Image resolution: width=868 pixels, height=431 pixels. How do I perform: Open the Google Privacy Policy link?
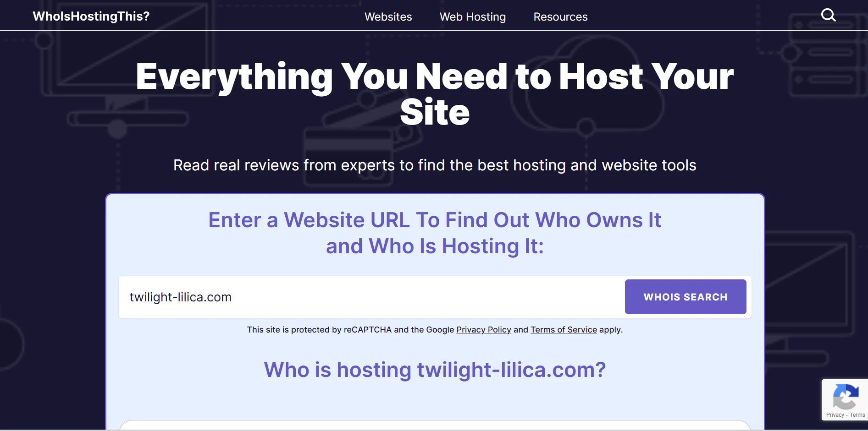tap(484, 330)
